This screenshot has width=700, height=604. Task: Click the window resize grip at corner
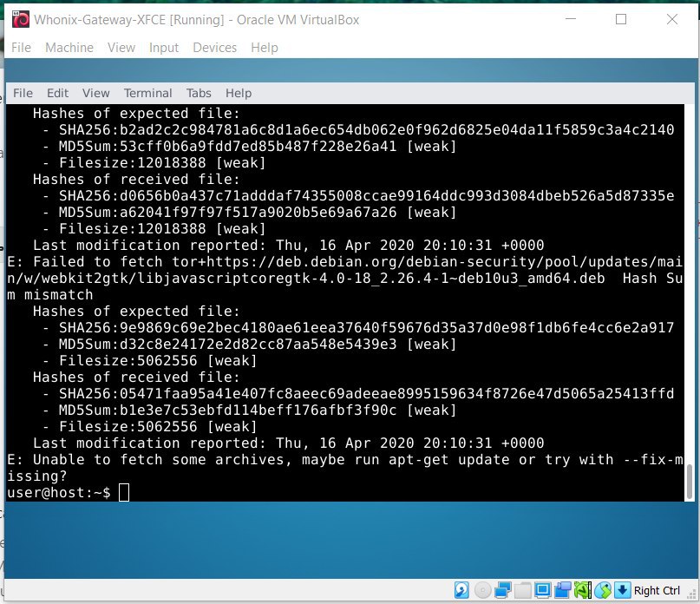691,594
